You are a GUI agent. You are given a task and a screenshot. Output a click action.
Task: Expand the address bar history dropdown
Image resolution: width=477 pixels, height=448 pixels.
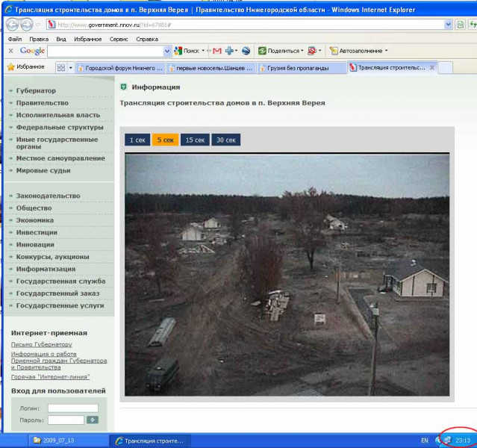(x=448, y=25)
